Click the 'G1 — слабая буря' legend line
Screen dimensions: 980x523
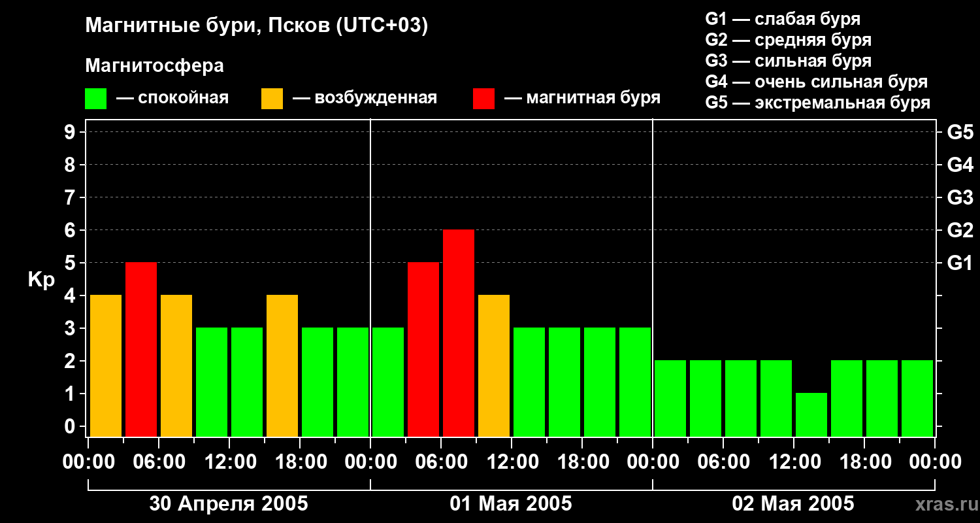pyautogui.click(x=783, y=18)
